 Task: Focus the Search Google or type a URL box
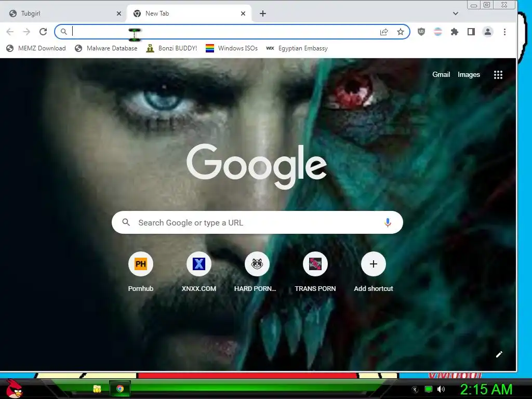(257, 222)
